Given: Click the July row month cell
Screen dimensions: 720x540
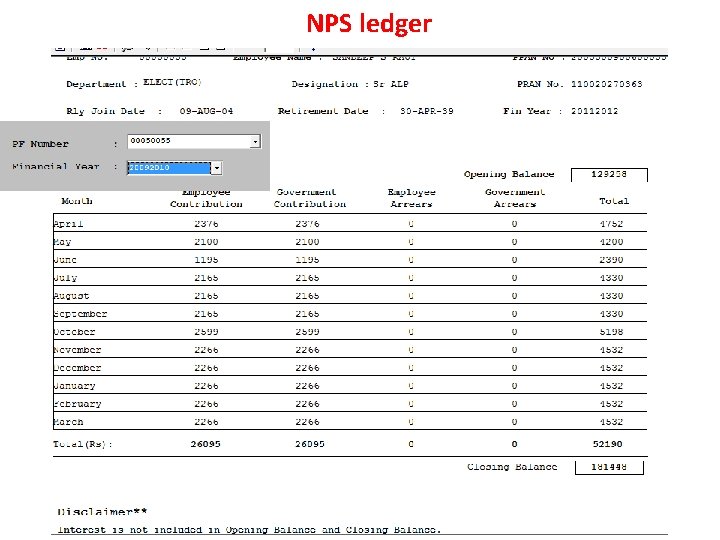Looking at the screenshot, I should coord(65,278).
